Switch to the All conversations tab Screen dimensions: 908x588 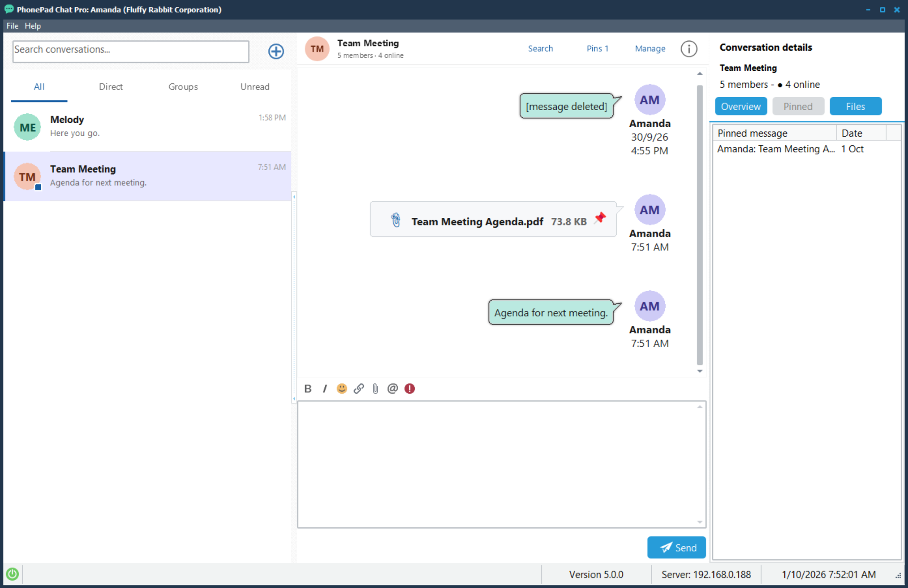[x=39, y=86]
